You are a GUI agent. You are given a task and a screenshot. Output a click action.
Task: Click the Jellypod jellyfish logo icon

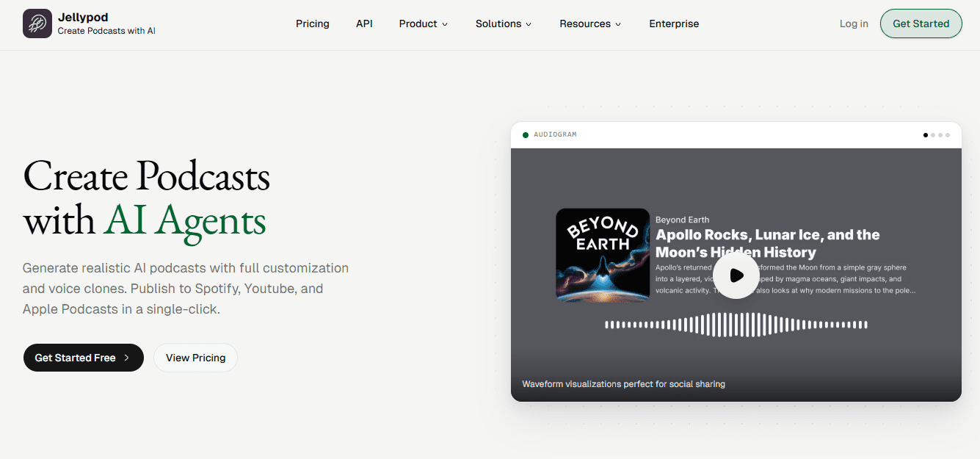pos(37,24)
